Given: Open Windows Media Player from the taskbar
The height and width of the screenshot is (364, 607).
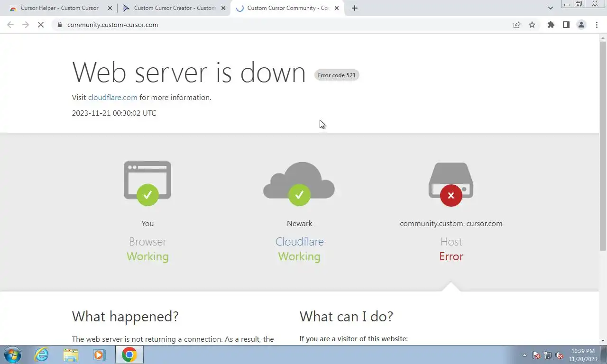Looking at the screenshot, I should click(x=99, y=355).
